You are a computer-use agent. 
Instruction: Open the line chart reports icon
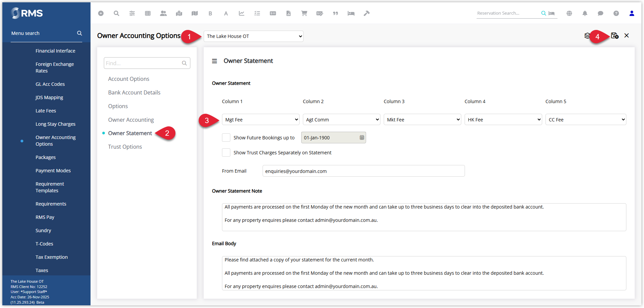[x=242, y=13]
